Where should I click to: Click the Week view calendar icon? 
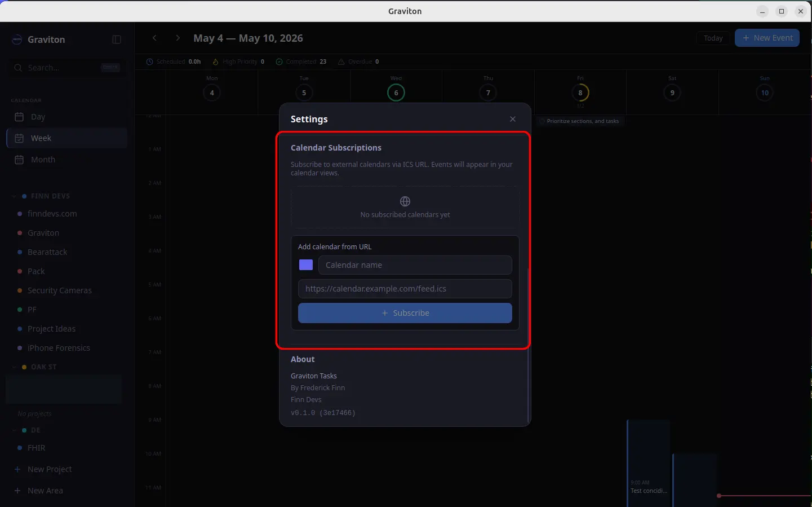19,138
